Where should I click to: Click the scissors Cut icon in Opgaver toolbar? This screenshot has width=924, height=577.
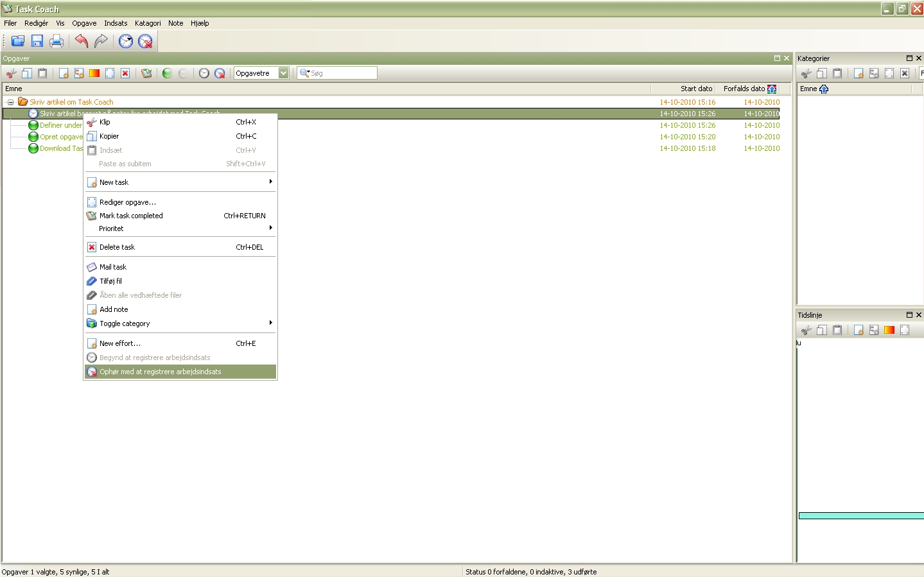[x=12, y=73]
